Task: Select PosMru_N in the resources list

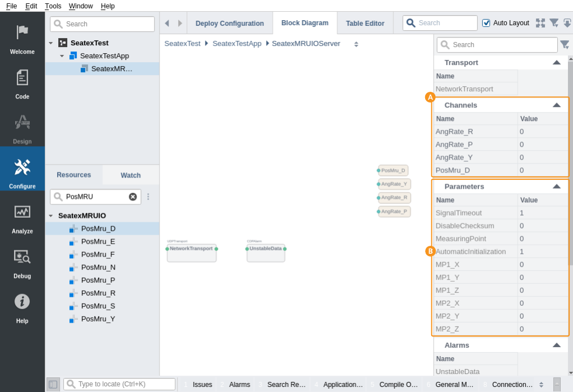Action: 98,267
